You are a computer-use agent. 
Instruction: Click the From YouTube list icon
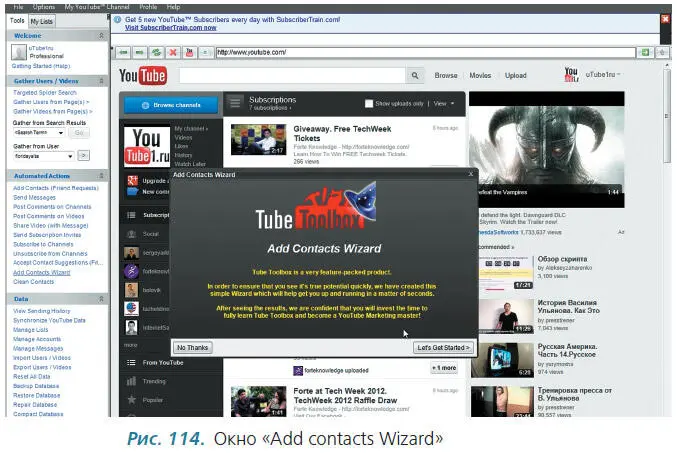pyautogui.click(x=131, y=363)
